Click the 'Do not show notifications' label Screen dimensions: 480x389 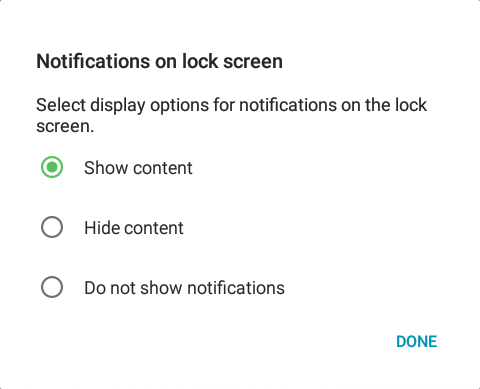pyautogui.click(x=184, y=288)
